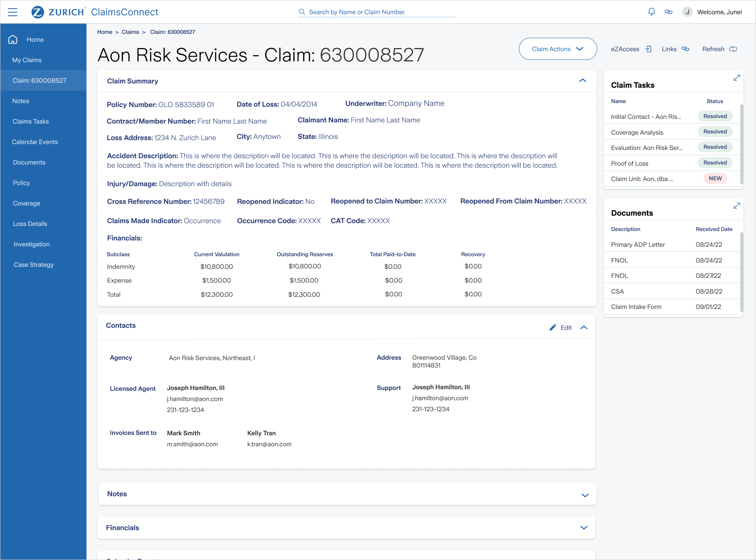The image size is (756, 560).
Task: Open the Claim Actions dropdown
Action: [558, 49]
